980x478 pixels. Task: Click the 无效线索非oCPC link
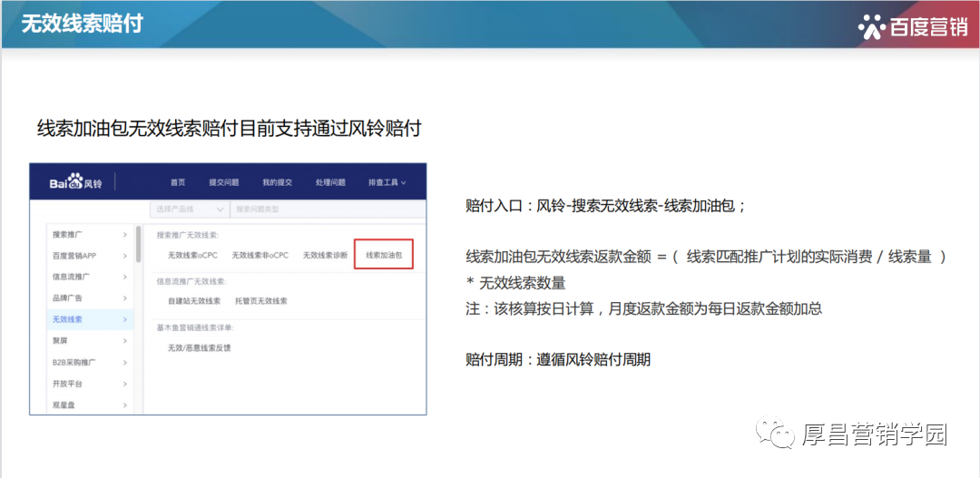tap(260, 256)
